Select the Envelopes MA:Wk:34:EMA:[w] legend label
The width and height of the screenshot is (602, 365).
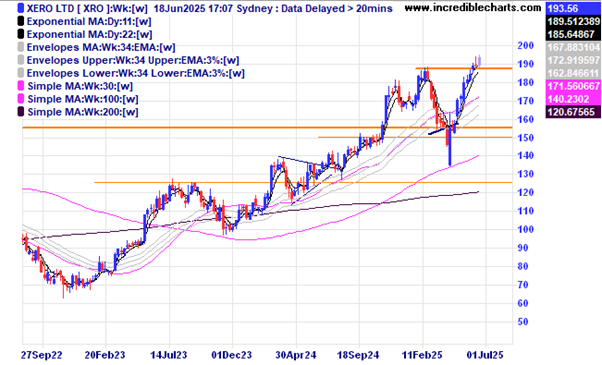coord(101,48)
